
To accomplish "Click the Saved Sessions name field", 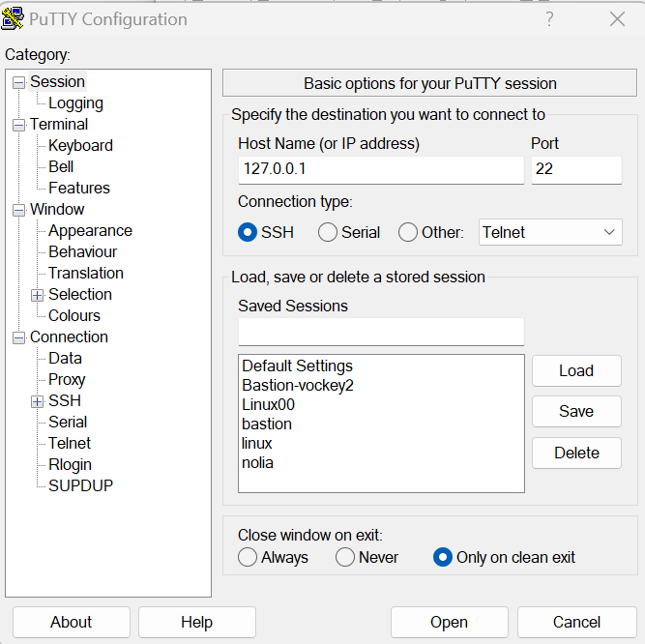I will [381, 332].
